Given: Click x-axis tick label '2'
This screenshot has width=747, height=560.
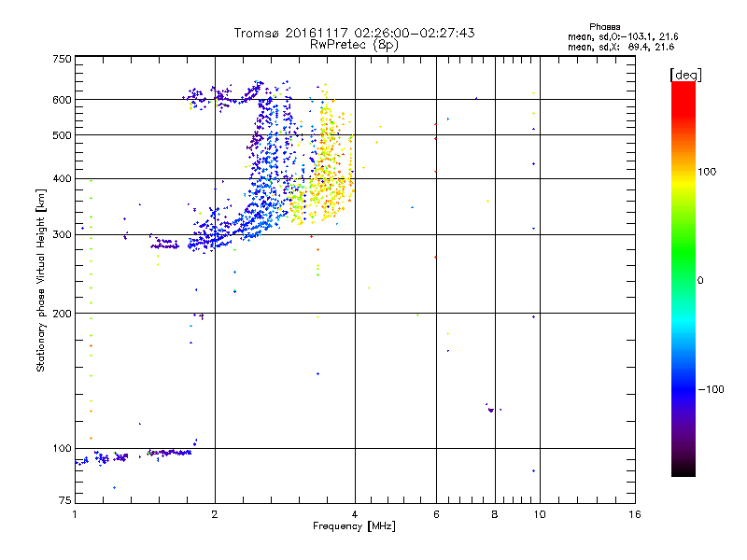Looking at the screenshot, I should [x=215, y=514].
